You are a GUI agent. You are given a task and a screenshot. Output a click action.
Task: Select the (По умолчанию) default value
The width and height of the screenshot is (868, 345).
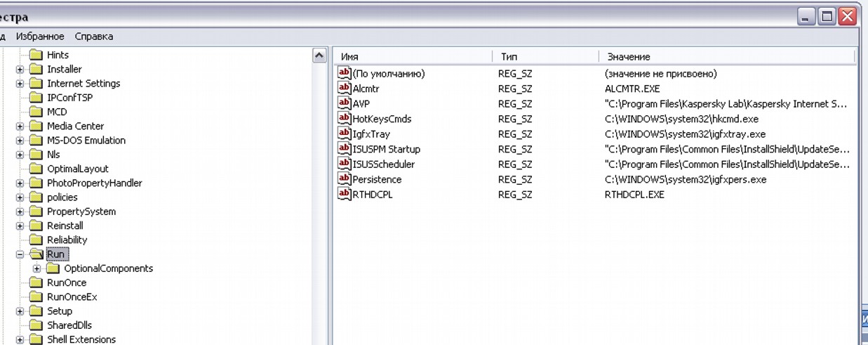389,74
